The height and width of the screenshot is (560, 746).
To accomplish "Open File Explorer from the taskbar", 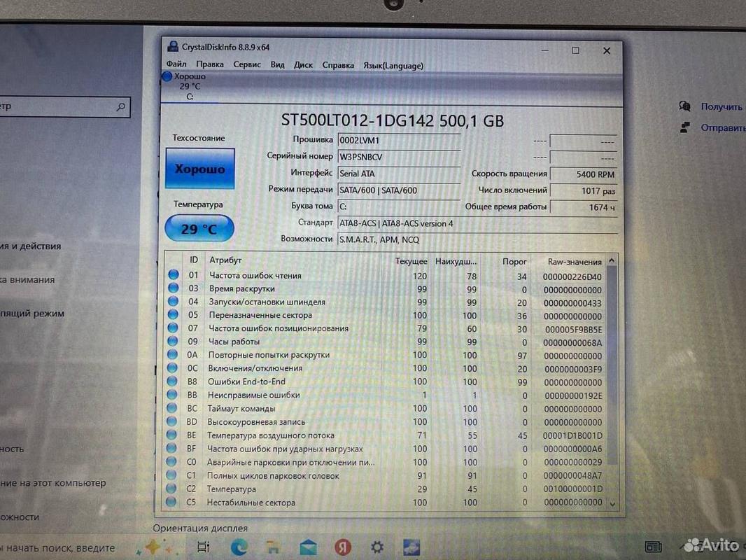I will [273, 547].
